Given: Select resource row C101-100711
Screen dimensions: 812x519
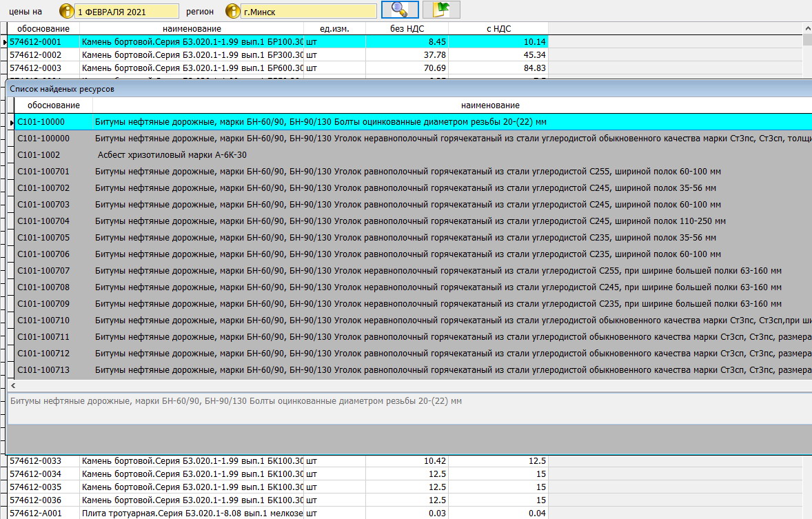Looking at the screenshot, I should click(413, 337).
